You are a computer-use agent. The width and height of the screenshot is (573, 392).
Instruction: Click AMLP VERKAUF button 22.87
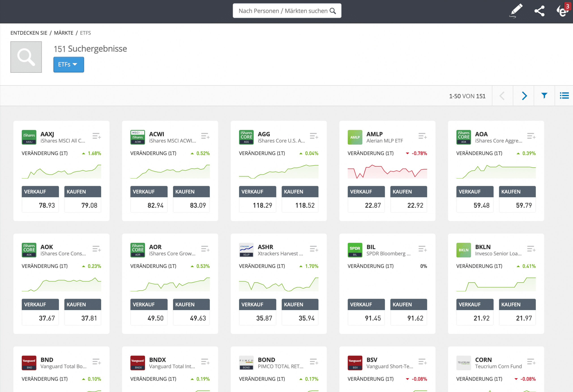tap(366, 199)
